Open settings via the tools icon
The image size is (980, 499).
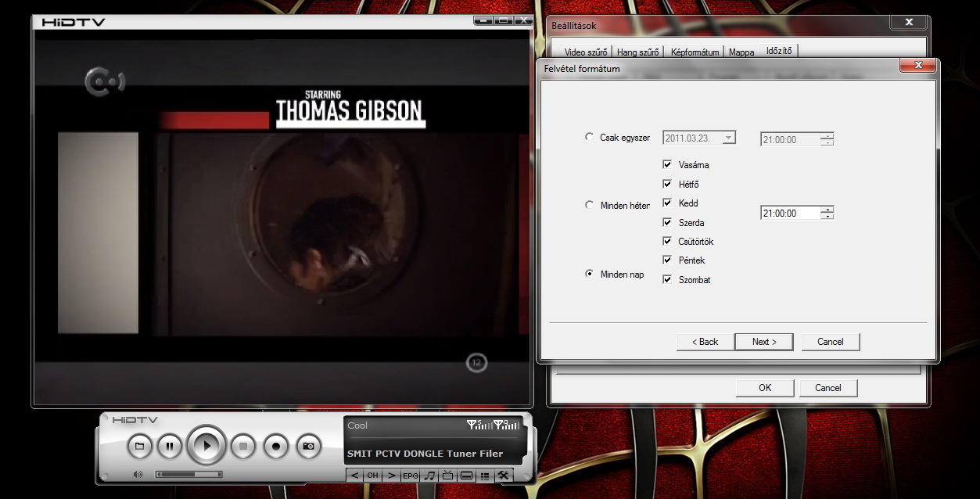click(504, 476)
